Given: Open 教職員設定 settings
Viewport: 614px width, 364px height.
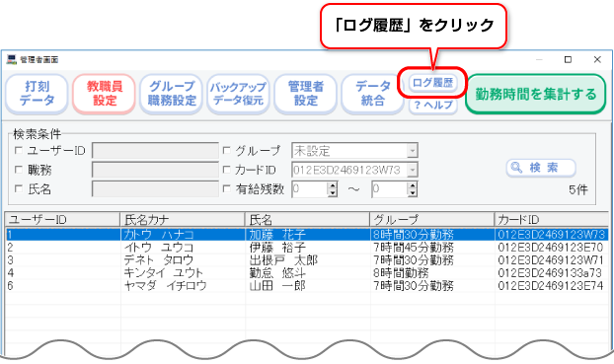Looking at the screenshot, I should [x=105, y=94].
